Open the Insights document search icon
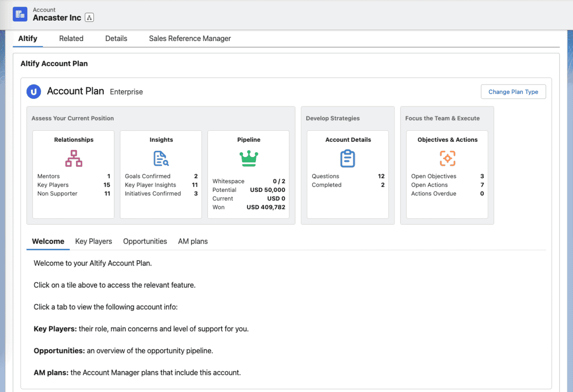 pyautogui.click(x=161, y=159)
